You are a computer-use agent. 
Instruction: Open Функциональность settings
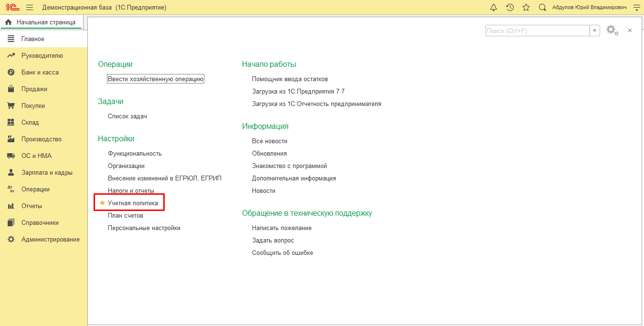pos(135,153)
